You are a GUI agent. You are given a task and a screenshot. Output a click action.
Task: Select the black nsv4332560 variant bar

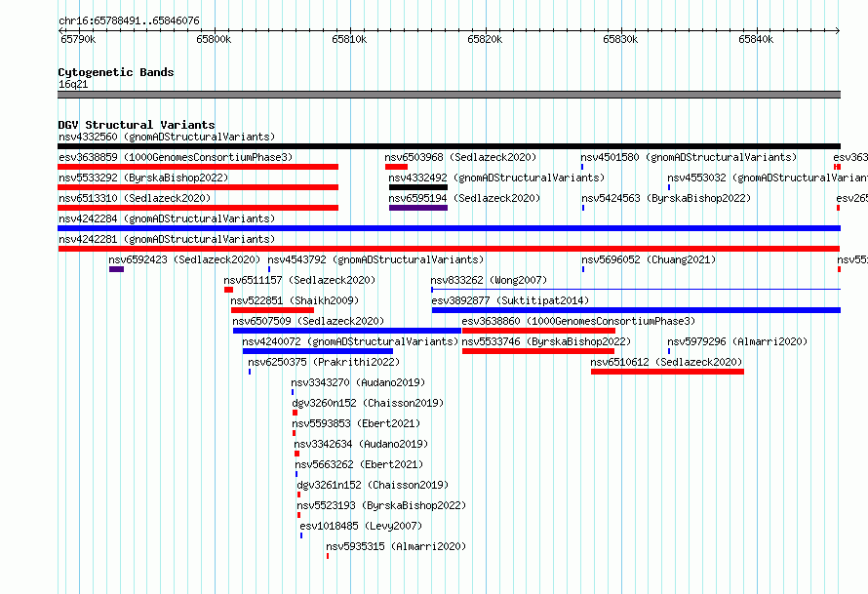click(x=449, y=146)
